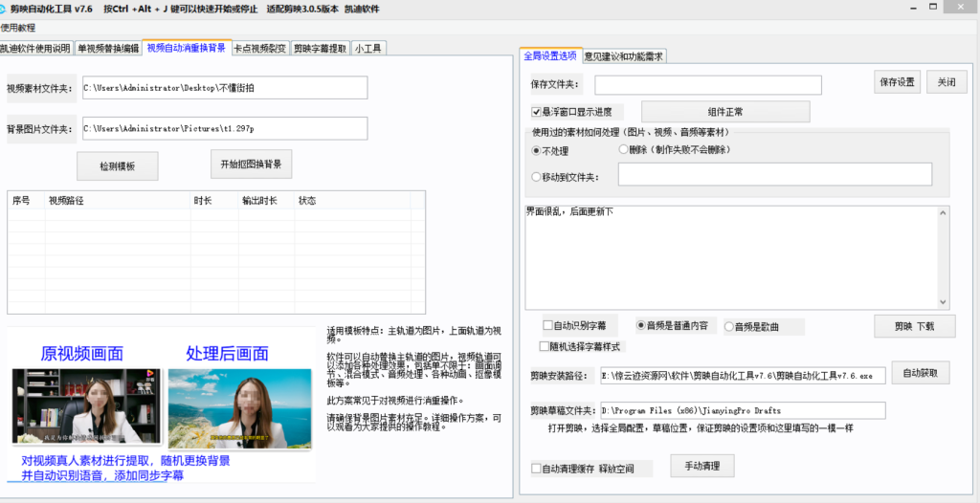The width and height of the screenshot is (980, 503).
Task: Toggle the 悬浮窗口显示进度 checkbox
Action: [537, 112]
